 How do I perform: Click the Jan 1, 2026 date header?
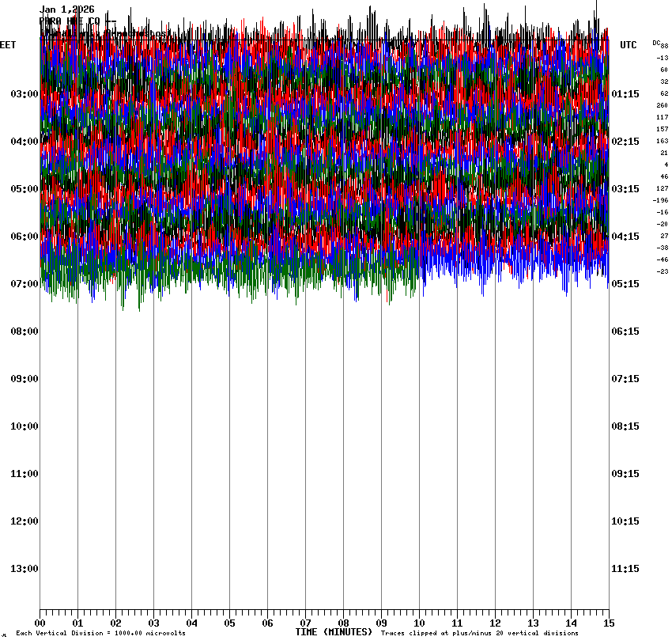(67, 9)
